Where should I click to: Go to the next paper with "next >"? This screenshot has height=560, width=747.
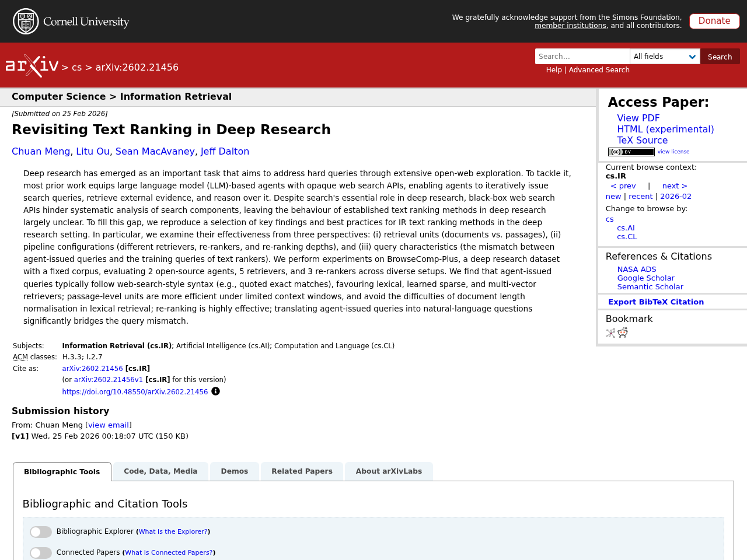tap(675, 185)
